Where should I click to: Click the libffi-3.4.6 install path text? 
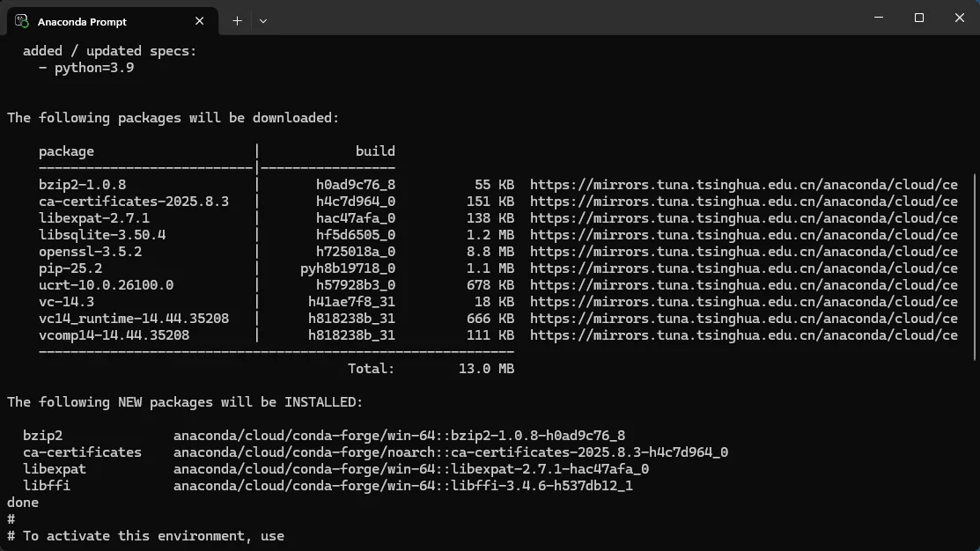402,486
